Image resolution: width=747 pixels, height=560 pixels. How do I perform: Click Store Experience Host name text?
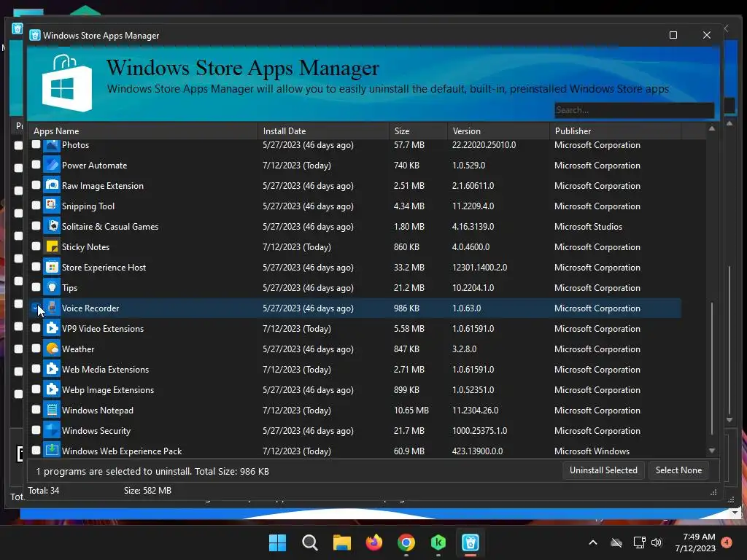tap(104, 268)
